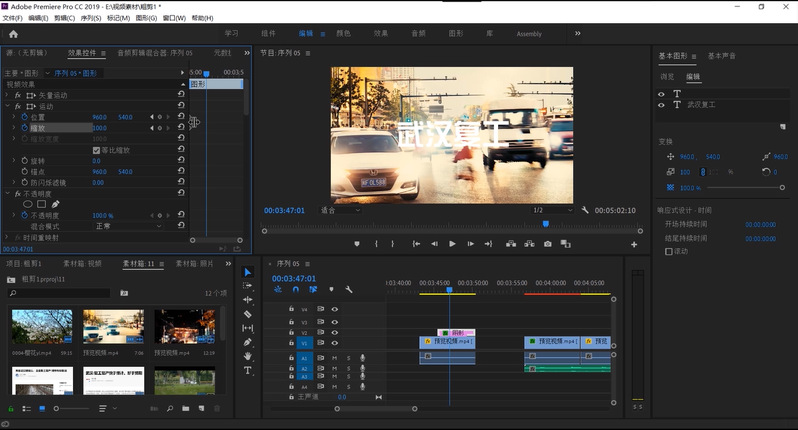This screenshot has height=430, width=798.
Task: Click the 预览视频.mp4 clip on V1
Action: [446, 341]
